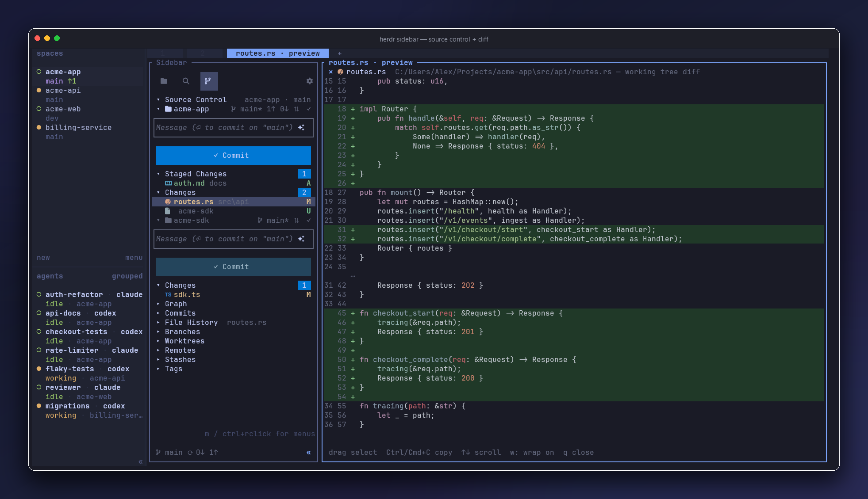
Task: Toggle 'wrap on' in diff footer
Action: [532, 453]
